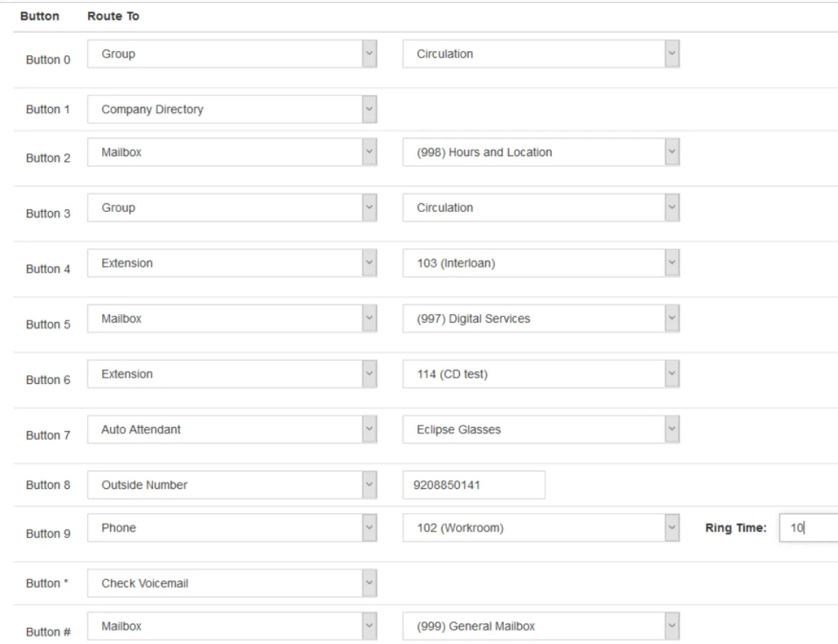Open Button 0 route type dropdown
Image resolution: width=838 pixels, height=644 pixels.
coord(232,54)
